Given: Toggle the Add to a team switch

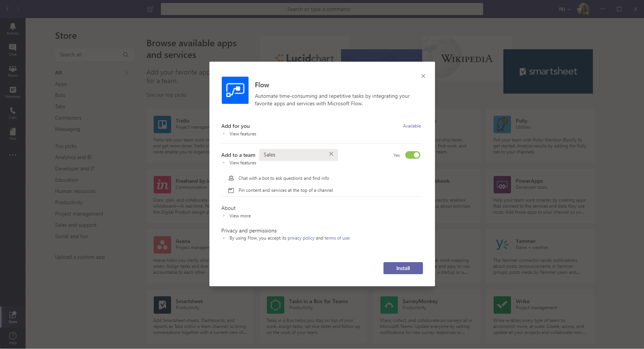Looking at the screenshot, I should (412, 155).
